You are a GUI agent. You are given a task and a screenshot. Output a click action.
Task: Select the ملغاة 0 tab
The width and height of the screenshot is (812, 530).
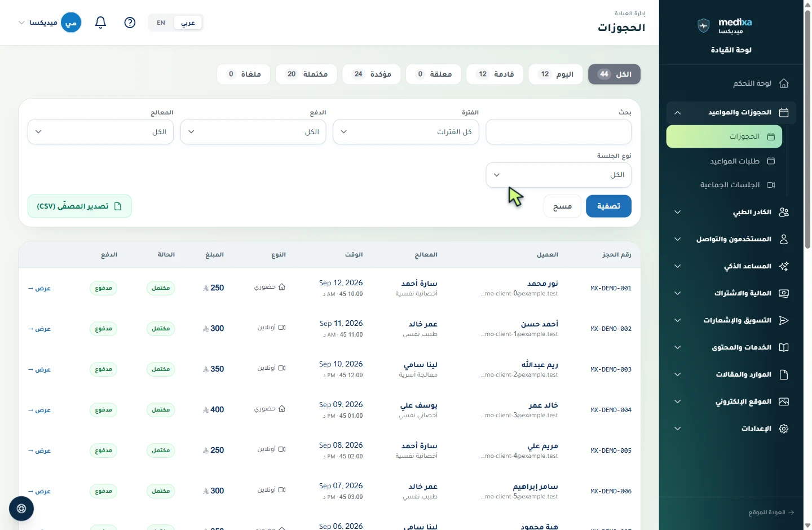[x=244, y=74]
